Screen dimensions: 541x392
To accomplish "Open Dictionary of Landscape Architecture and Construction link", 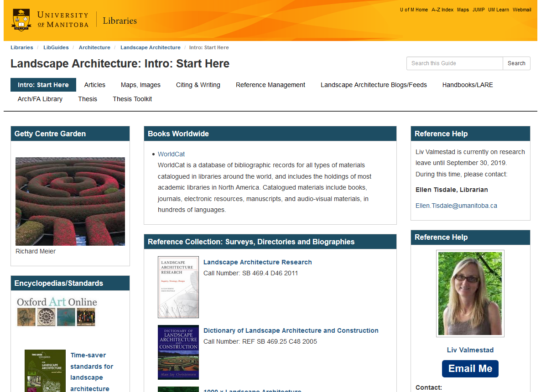I will (x=291, y=330).
